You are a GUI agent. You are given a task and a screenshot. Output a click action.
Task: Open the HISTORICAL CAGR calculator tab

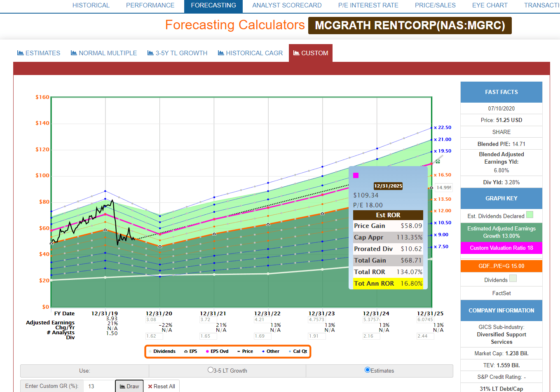pyautogui.click(x=250, y=53)
